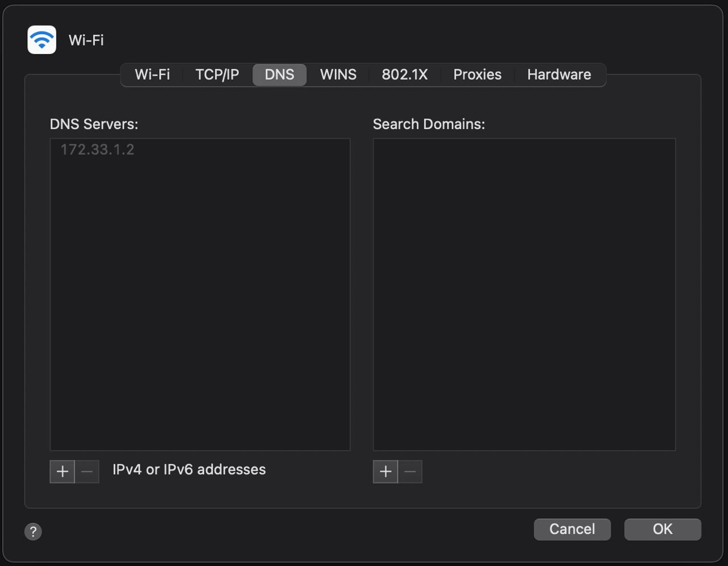Screen dimensions: 728x566
Task: Click the "DNS Servers:" label
Action: coord(94,124)
